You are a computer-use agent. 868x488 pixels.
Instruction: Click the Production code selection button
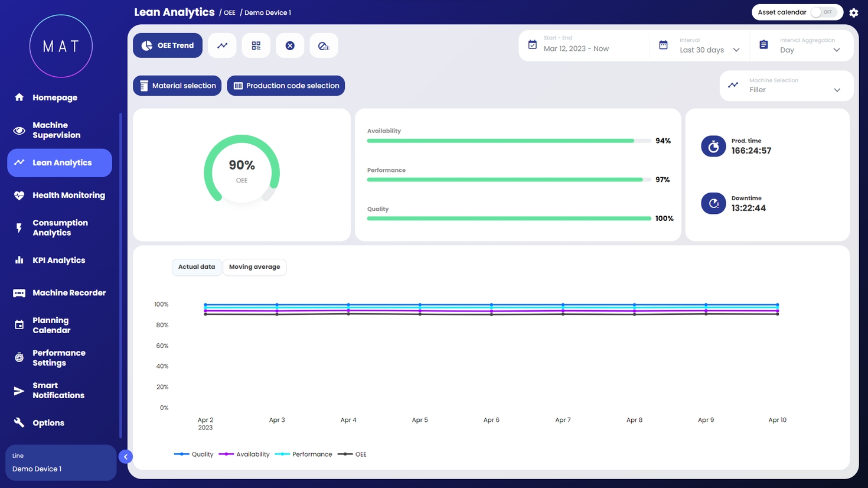click(286, 86)
